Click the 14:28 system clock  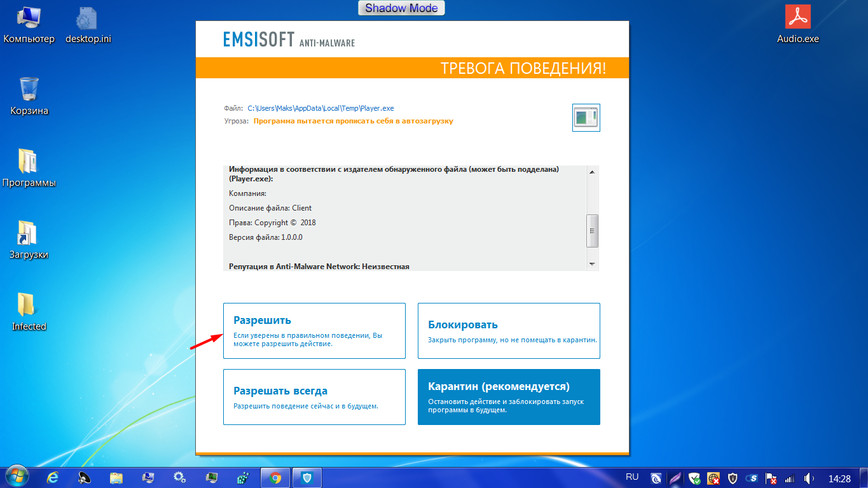(839, 478)
